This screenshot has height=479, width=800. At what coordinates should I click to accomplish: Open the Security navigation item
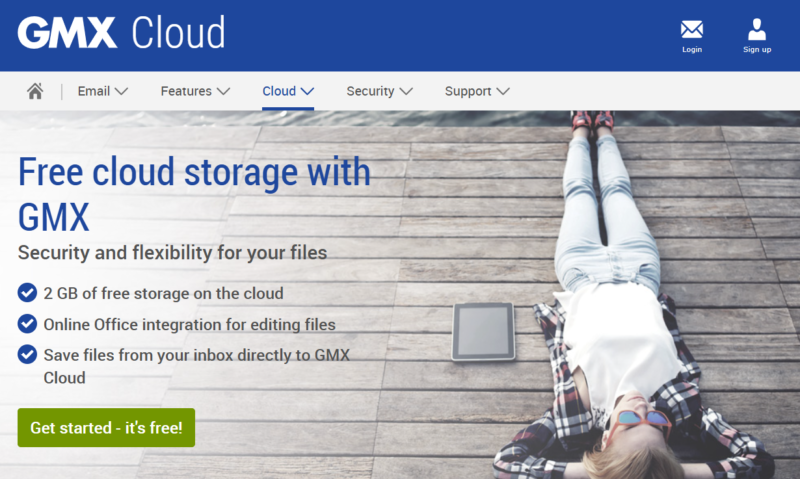tap(380, 91)
